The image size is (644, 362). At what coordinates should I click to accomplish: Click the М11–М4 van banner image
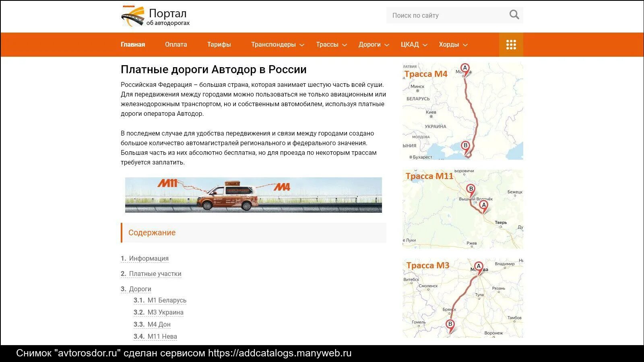click(254, 195)
